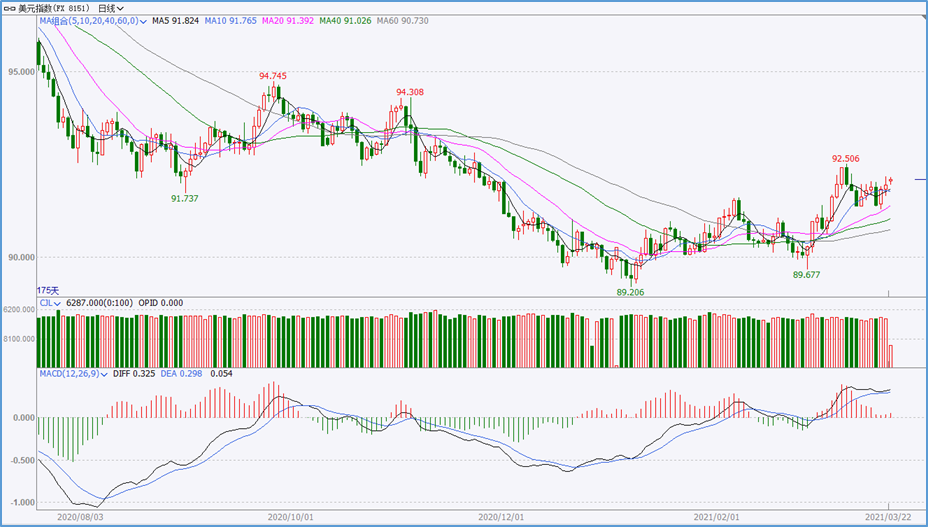
Task: Click the gray MA60 90.730 legend
Action: click(x=401, y=20)
